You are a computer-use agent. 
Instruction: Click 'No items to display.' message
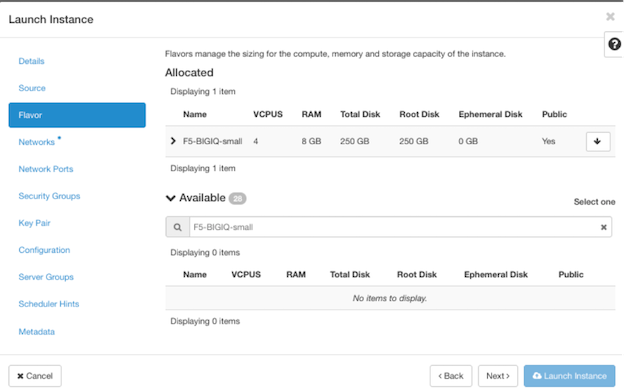[390, 298]
